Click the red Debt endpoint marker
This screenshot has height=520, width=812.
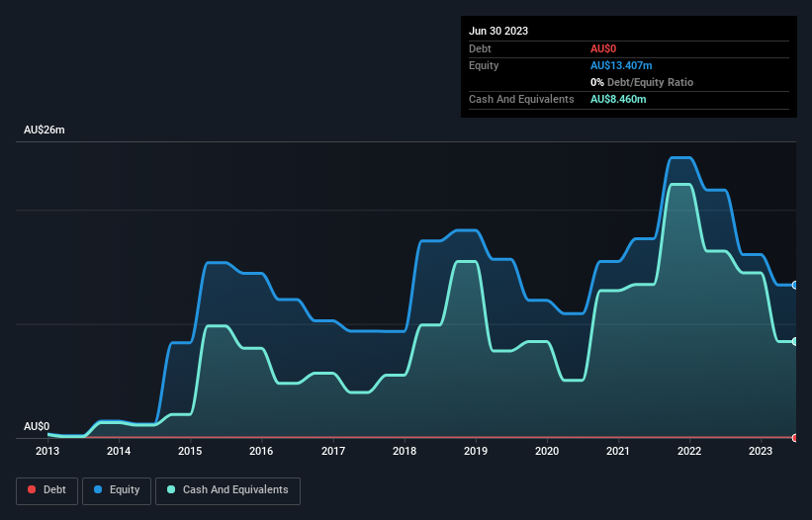pyautogui.click(x=795, y=438)
